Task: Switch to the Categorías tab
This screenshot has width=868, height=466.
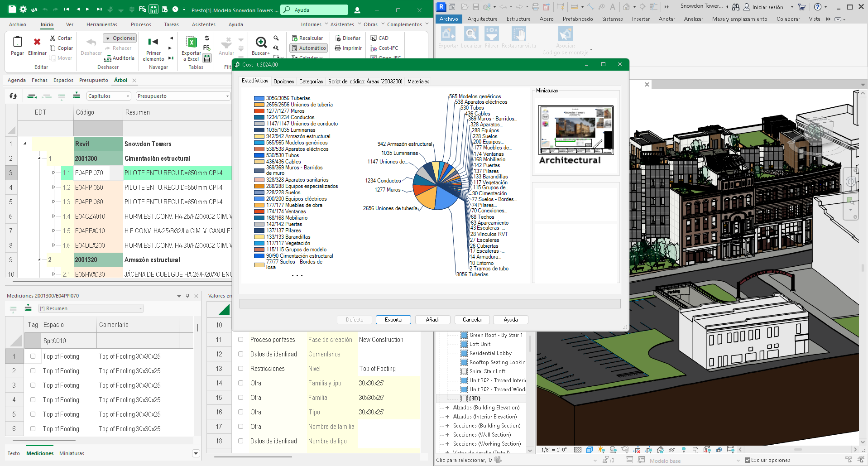Action: click(x=311, y=82)
